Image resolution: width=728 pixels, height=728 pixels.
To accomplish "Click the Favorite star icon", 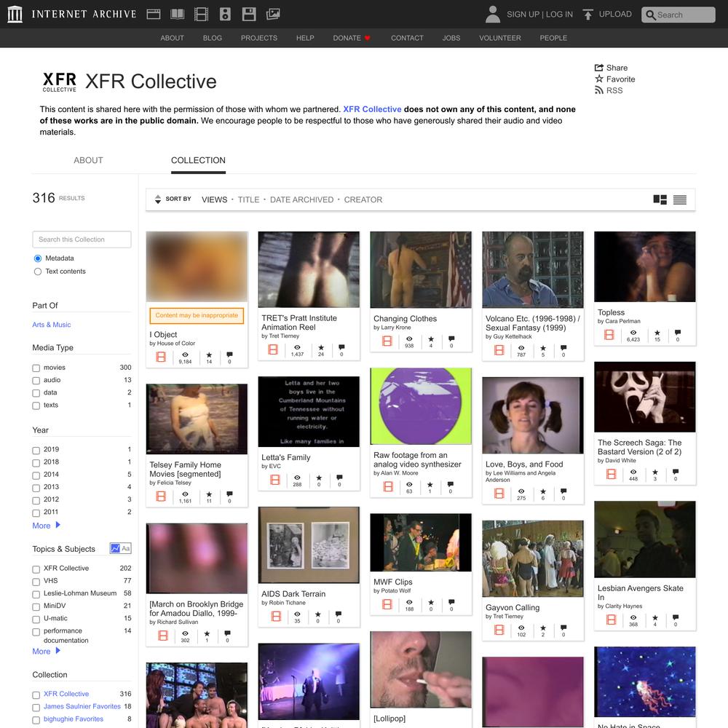I will point(599,79).
